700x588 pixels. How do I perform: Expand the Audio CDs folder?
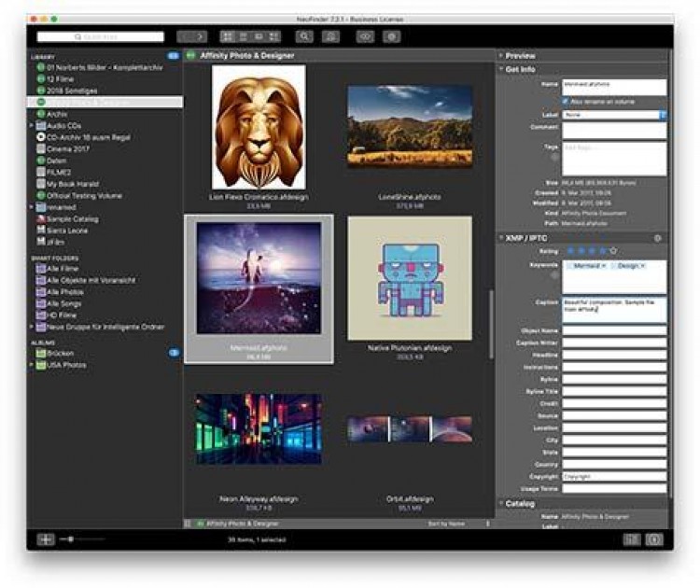click(31, 125)
